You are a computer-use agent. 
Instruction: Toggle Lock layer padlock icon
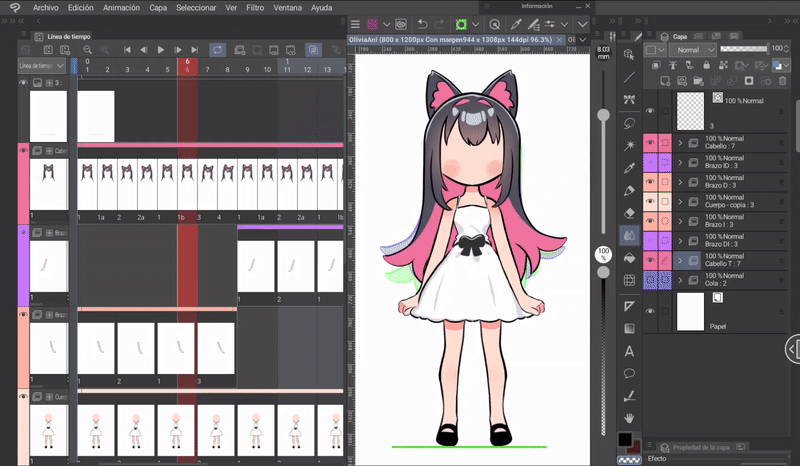pyautogui.click(x=706, y=65)
